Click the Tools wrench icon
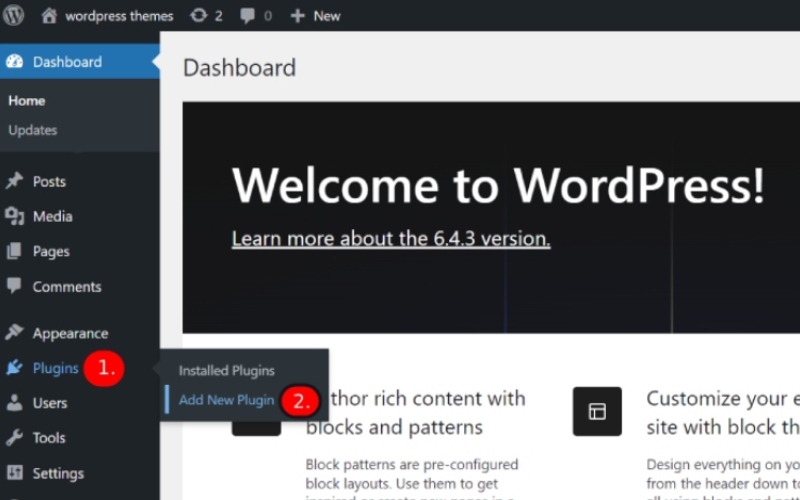Image resolution: width=800 pixels, height=500 pixels. coord(14,438)
